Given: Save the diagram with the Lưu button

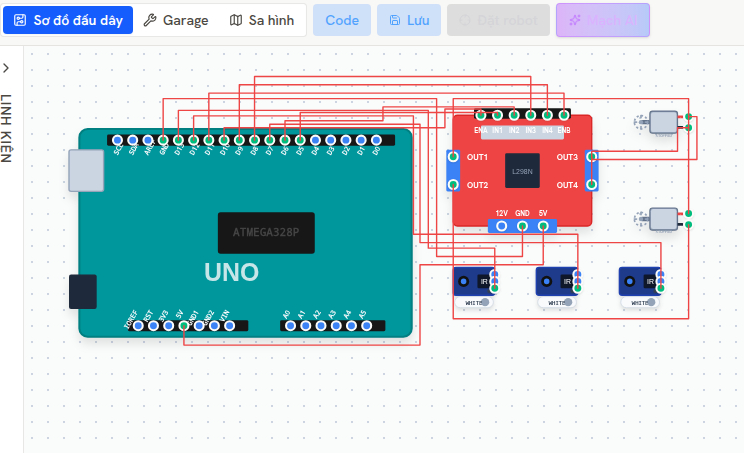Looking at the screenshot, I should (x=409, y=20).
